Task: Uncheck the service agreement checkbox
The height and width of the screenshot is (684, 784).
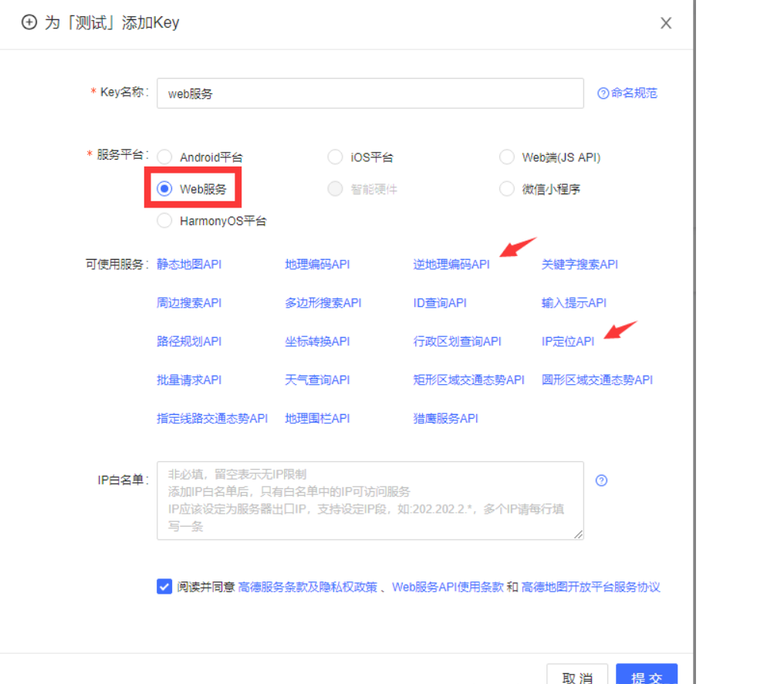Action: tap(164, 586)
